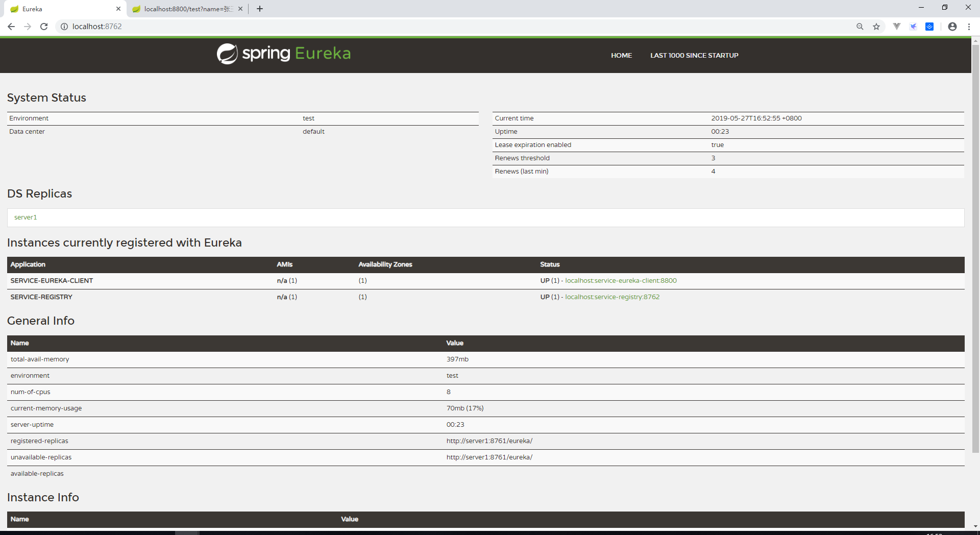This screenshot has width=980, height=535.
Task: Click the available-replicas row name
Action: point(37,474)
